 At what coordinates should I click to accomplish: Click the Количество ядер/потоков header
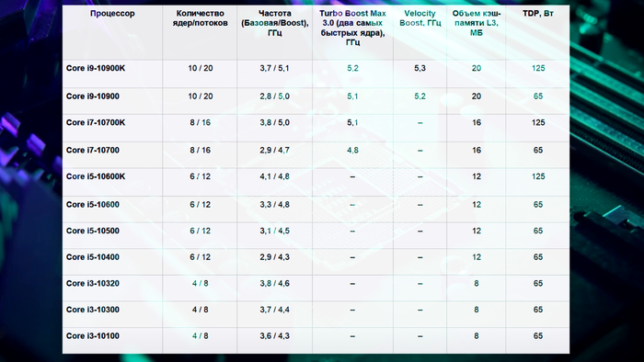pyautogui.click(x=200, y=18)
